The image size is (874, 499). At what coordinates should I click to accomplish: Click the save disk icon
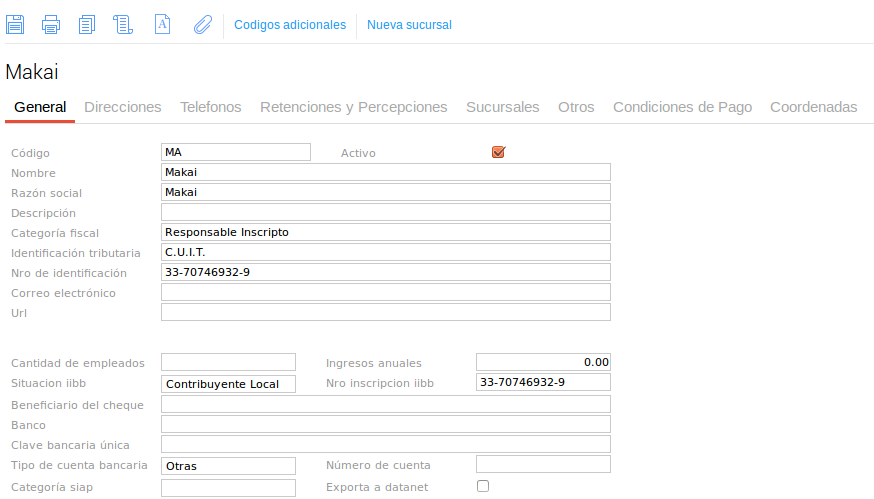pyautogui.click(x=15, y=25)
